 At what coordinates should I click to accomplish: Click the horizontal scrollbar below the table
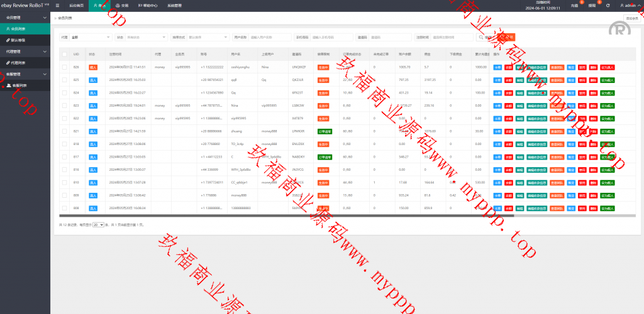tap(283, 216)
